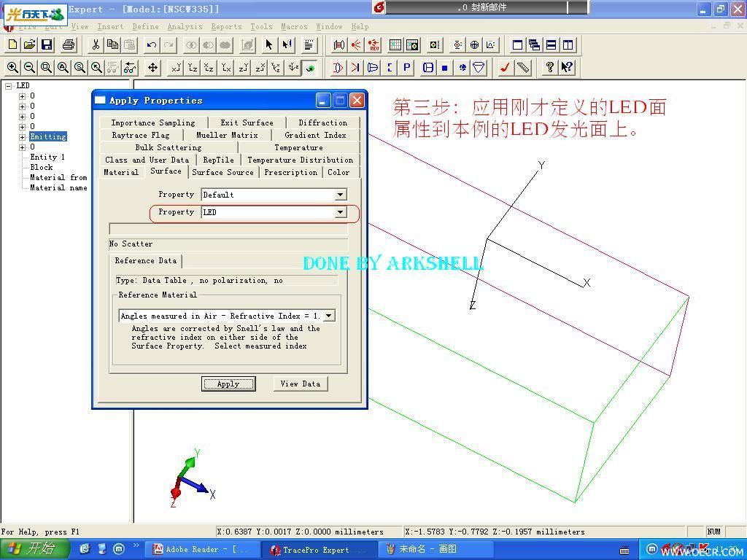Switch to the Prescription tab
Screen dimensions: 747x560
pos(290,172)
